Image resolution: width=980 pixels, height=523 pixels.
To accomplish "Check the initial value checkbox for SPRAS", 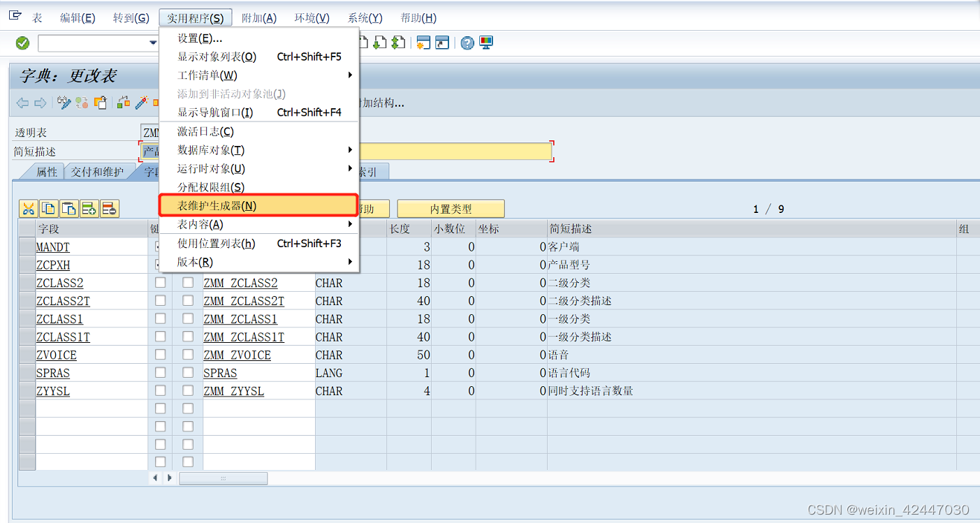I will pyautogui.click(x=187, y=372).
